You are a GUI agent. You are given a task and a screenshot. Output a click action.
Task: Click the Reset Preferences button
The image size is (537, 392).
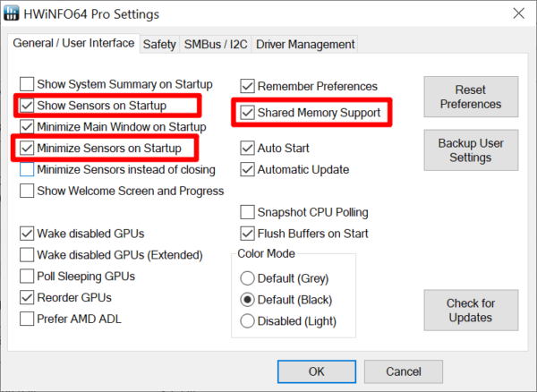[471, 98]
